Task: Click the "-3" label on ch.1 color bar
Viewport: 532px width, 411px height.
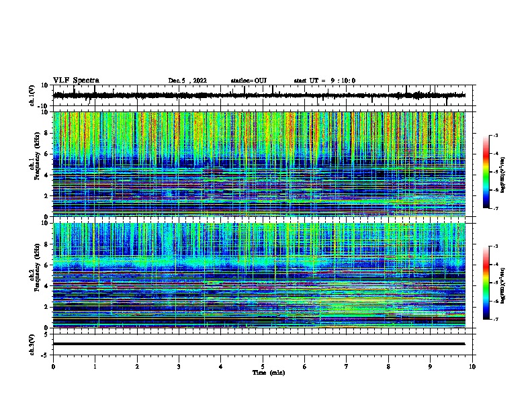Action: 496,136
